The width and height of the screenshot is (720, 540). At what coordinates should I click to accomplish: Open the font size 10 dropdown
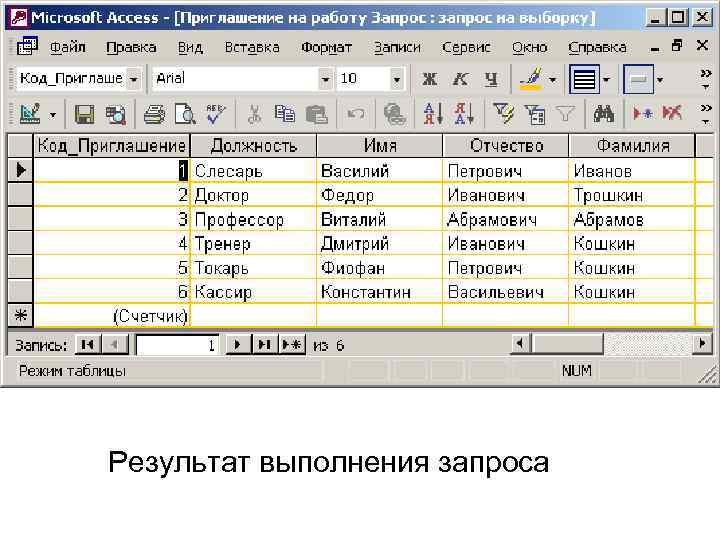point(397,79)
